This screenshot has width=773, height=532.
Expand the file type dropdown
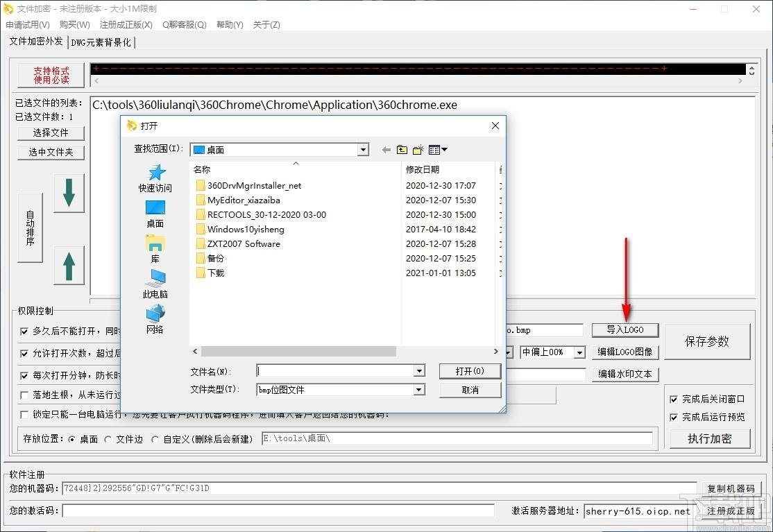(419, 390)
